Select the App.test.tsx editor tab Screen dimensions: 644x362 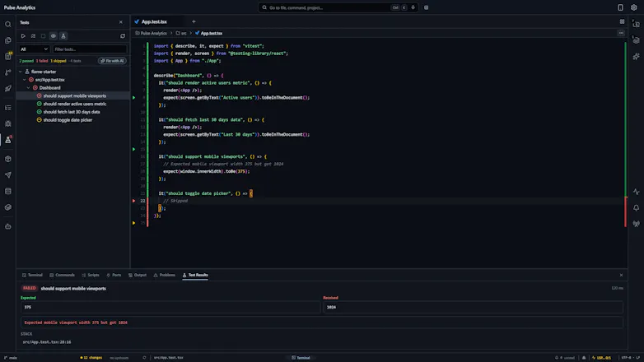[x=155, y=21]
